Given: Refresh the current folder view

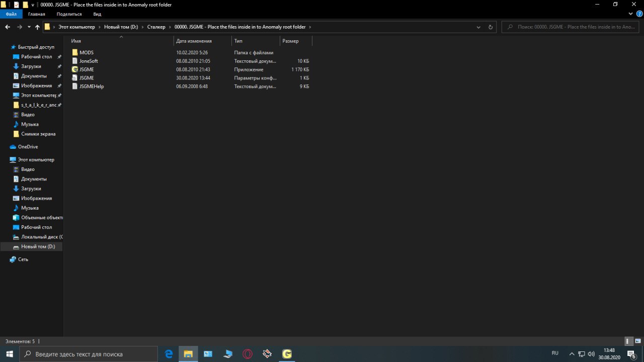Looking at the screenshot, I should click(x=491, y=27).
